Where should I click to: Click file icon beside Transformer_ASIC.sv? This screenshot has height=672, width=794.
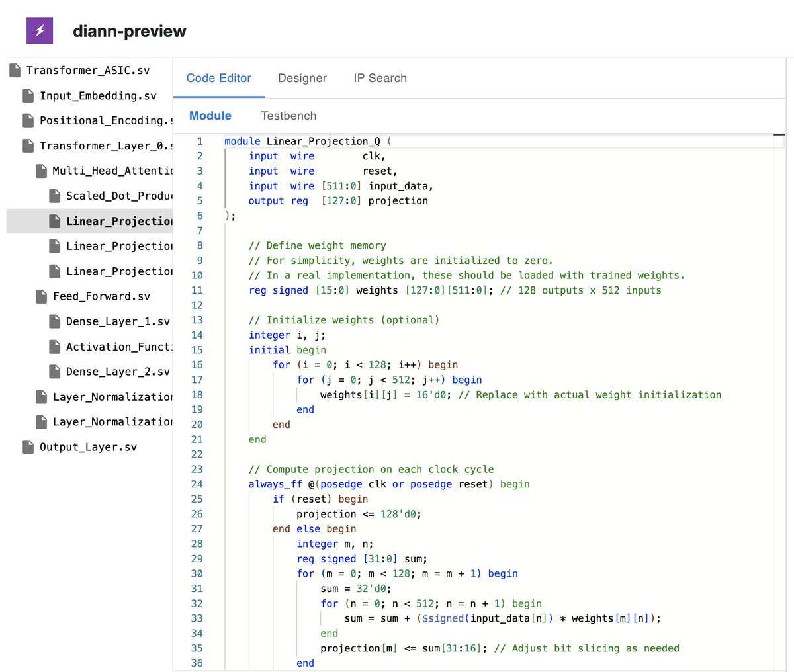tap(15, 70)
